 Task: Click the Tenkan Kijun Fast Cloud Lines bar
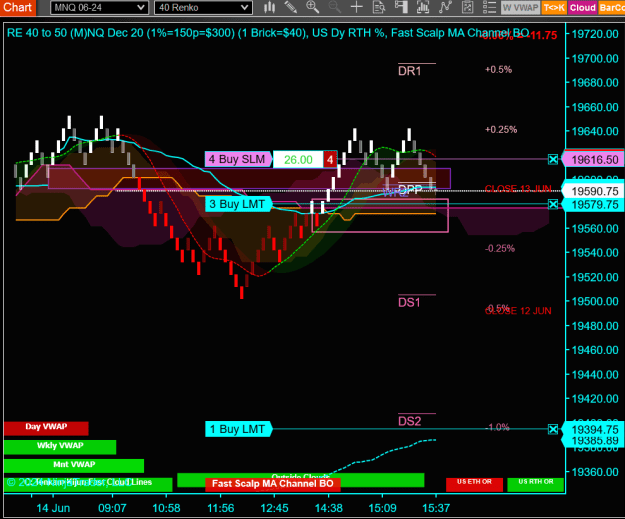[88, 484]
